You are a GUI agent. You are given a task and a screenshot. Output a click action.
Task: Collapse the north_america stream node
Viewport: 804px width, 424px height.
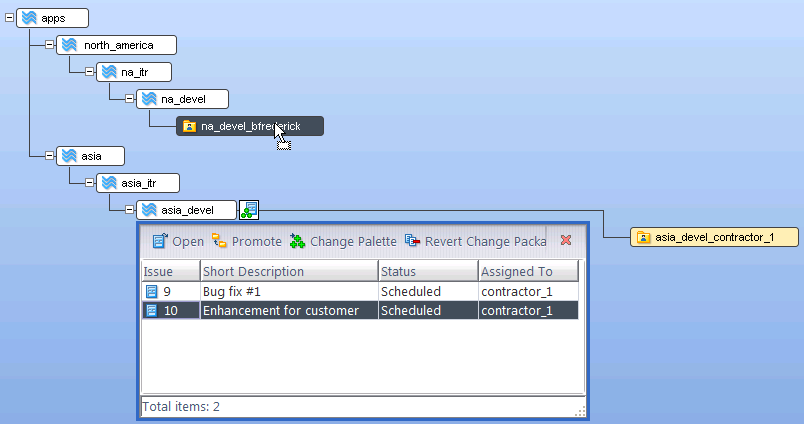pos(49,45)
